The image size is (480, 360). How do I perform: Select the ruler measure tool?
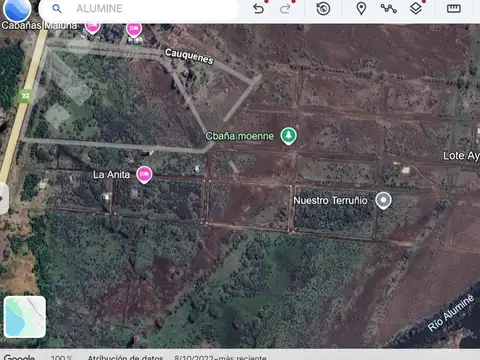(x=454, y=9)
